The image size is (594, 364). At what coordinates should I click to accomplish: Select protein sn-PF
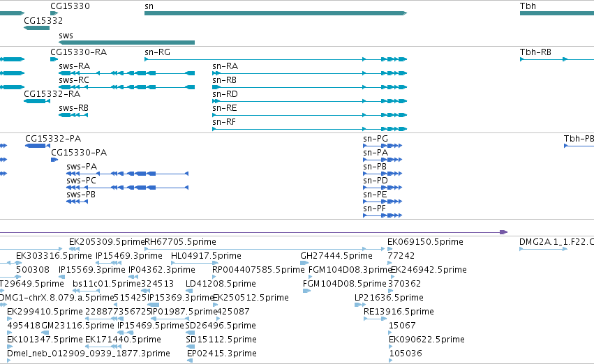(x=383, y=215)
